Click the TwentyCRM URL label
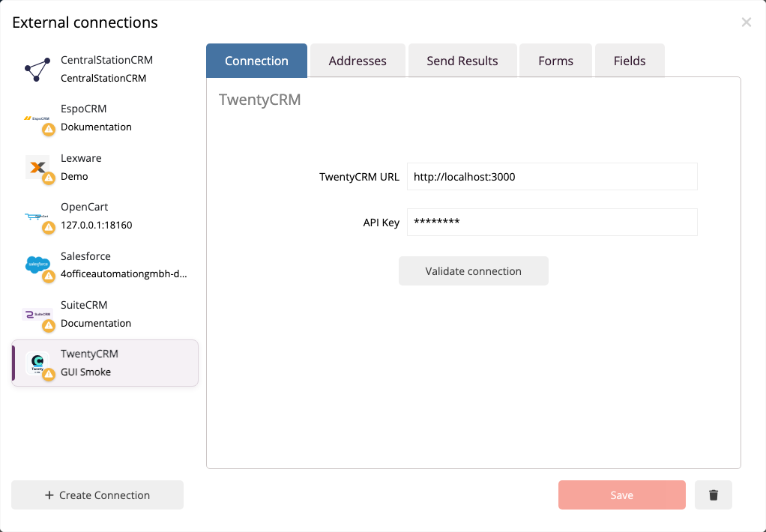The width and height of the screenshot is (766, 532). coord(359,177)
